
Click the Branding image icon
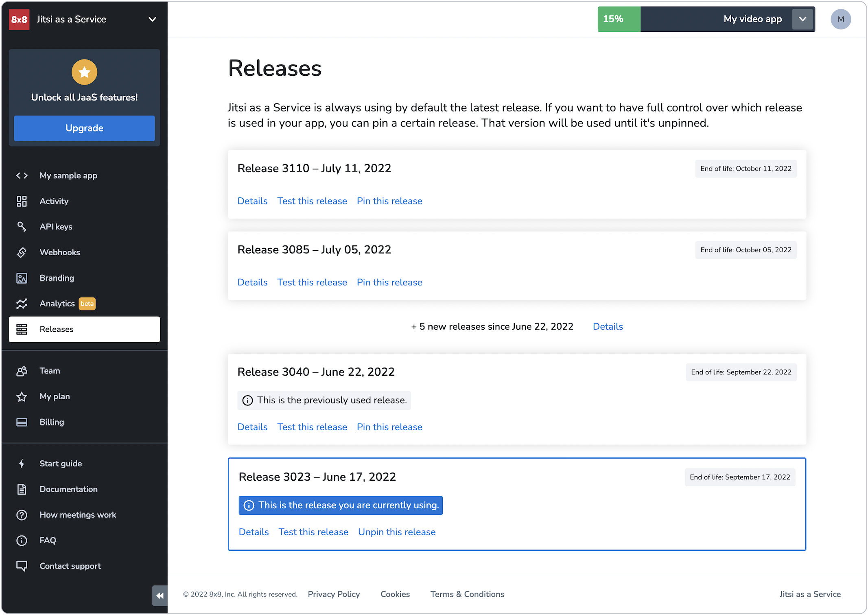coord(22,278)
